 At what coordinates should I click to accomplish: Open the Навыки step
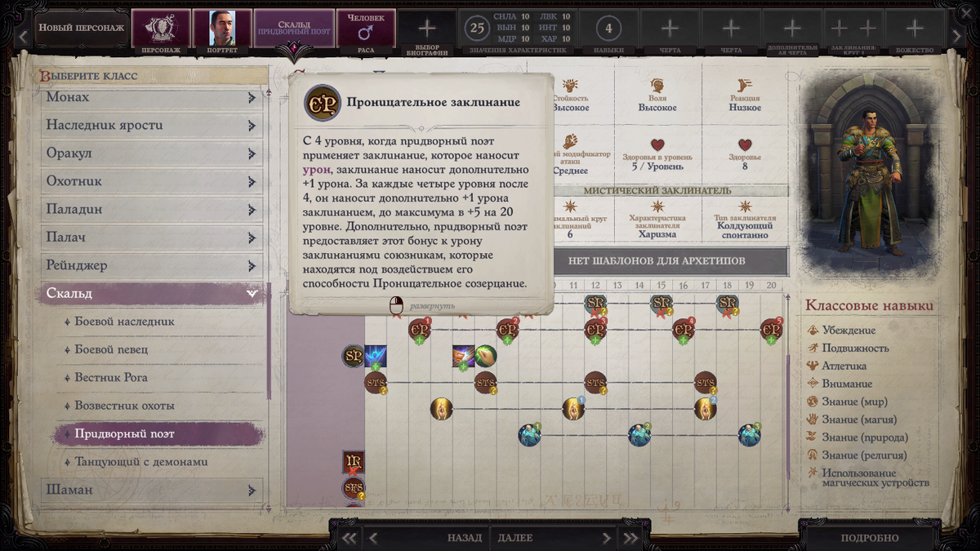pos(608,33)
